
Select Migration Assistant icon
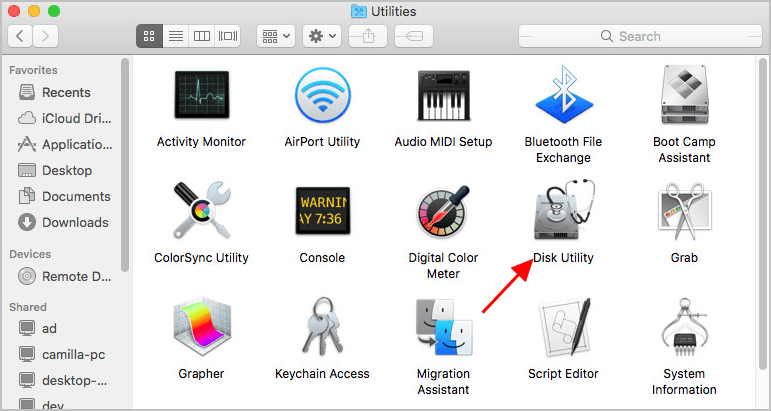[444, 327]
